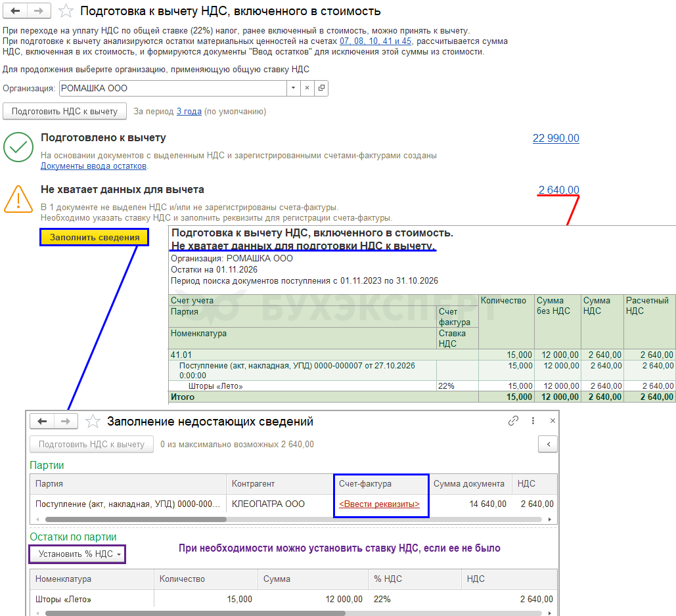The width and height of the screenshot is (676, 616).
Task: Copy link to the form via chain icon
Action: 513,421
